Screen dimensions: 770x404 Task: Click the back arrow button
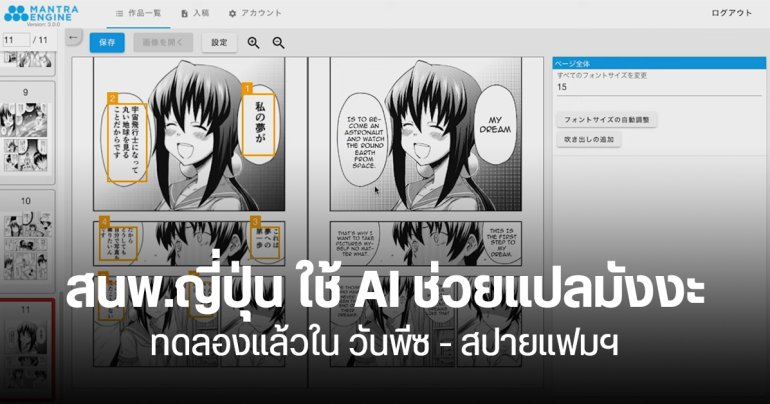coord(74,37)
